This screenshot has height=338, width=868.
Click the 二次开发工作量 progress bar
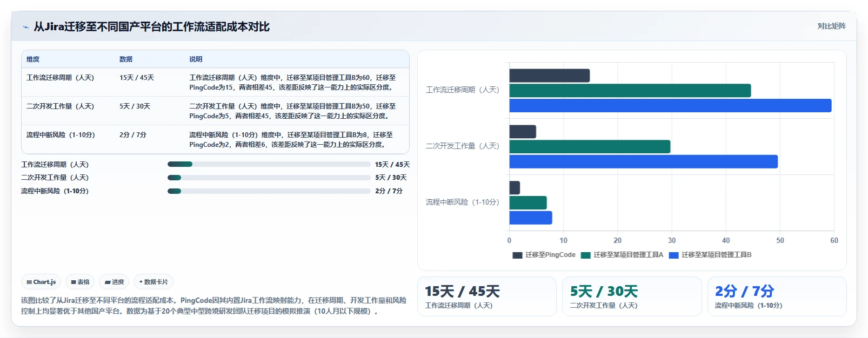[269, 178]
